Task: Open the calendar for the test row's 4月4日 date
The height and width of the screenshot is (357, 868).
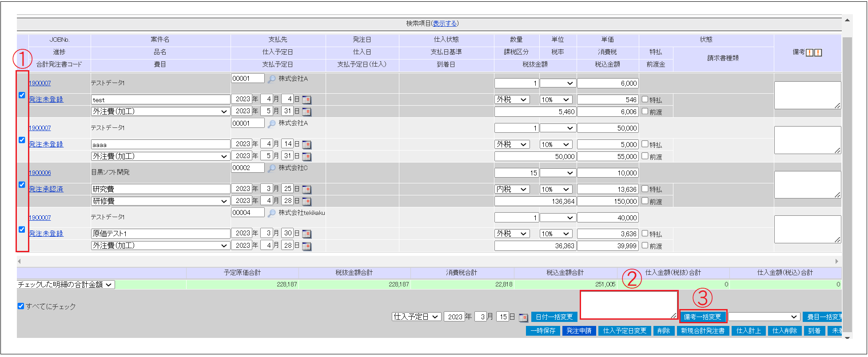Action: [x=307, y=100]
